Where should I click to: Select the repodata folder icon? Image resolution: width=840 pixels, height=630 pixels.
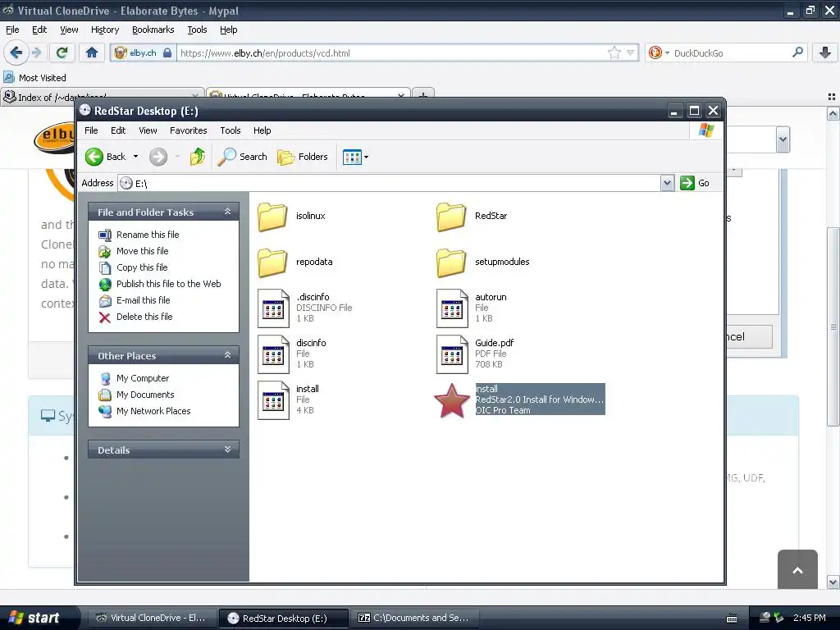click(272, 262)
